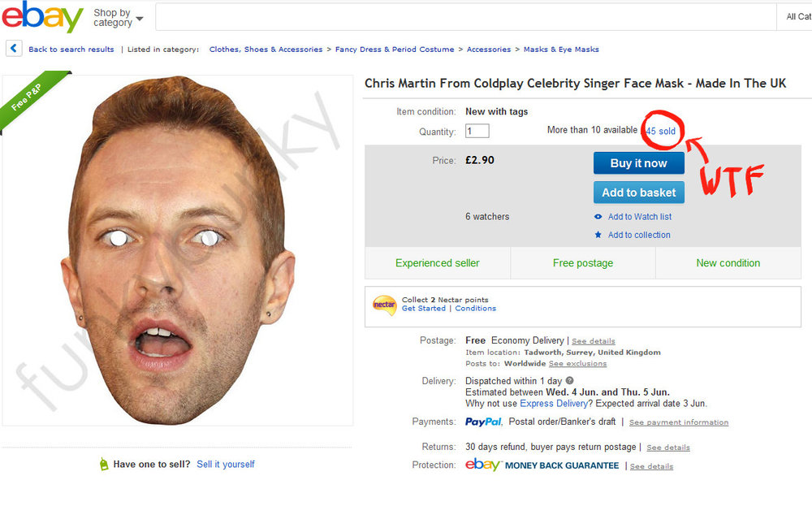
Task: Click the star icon for collection
Action: pos(598,235)
